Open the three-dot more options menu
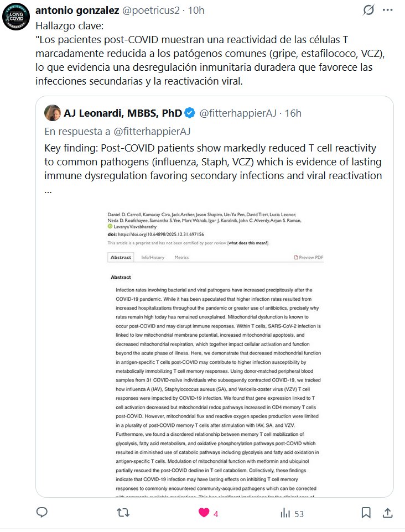The image size is (405, 532). pyautogui.click(x=389, y=10)
